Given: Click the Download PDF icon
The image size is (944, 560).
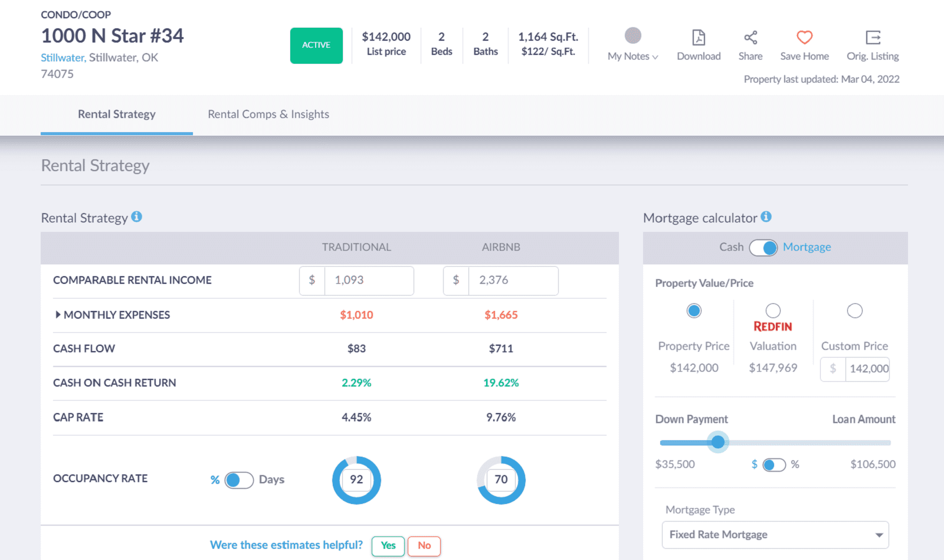Looking at the screenshot, I should pos(699,38).
